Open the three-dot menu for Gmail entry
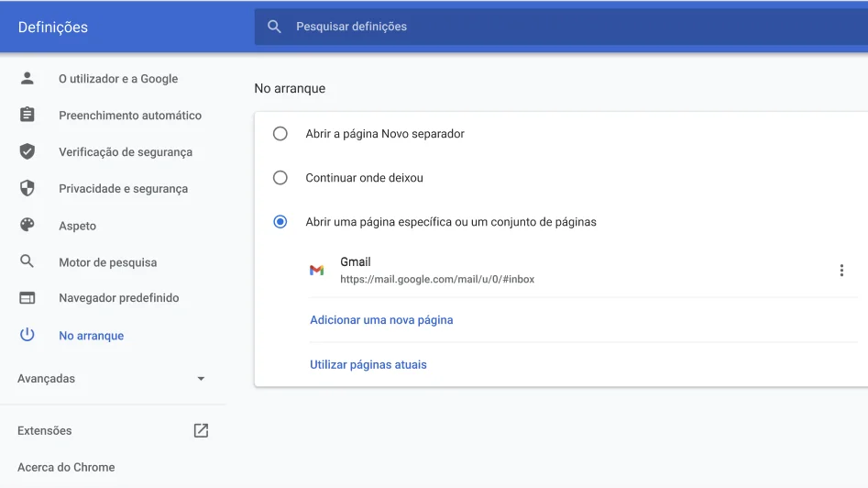Screen dimensions: 868x488 (841, 271)
